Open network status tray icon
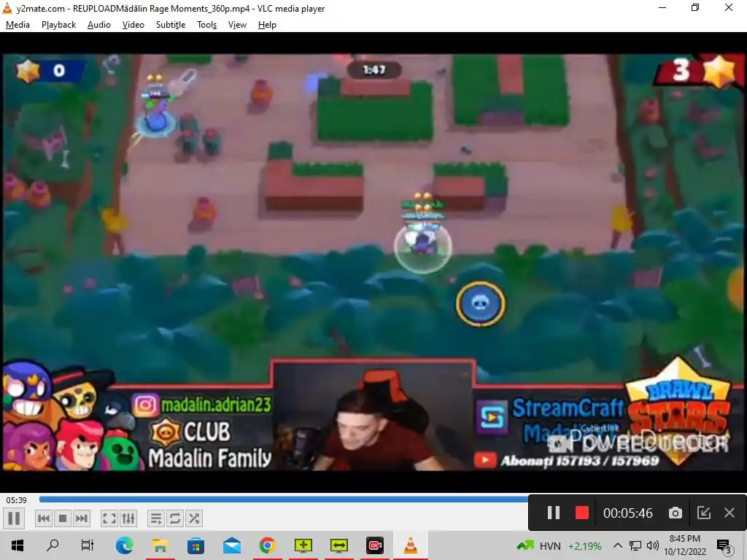 pyautogui.click(x=635, y=545)
